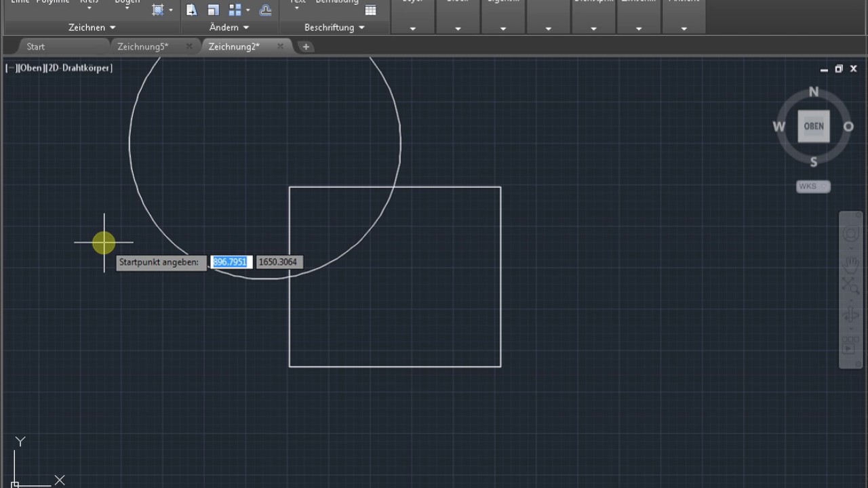Restore down the drawing viewport window
868x488 pixels.
(839, 68)
